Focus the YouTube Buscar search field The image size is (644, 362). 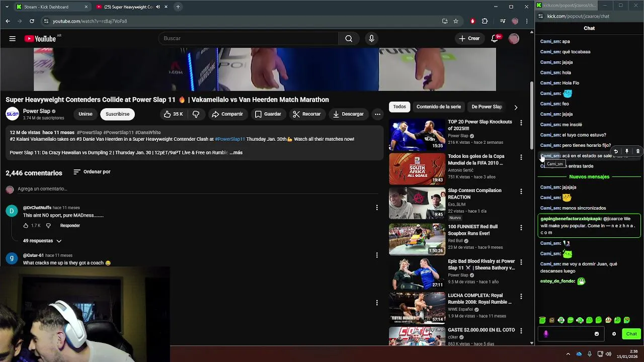[x=249, y=39]
